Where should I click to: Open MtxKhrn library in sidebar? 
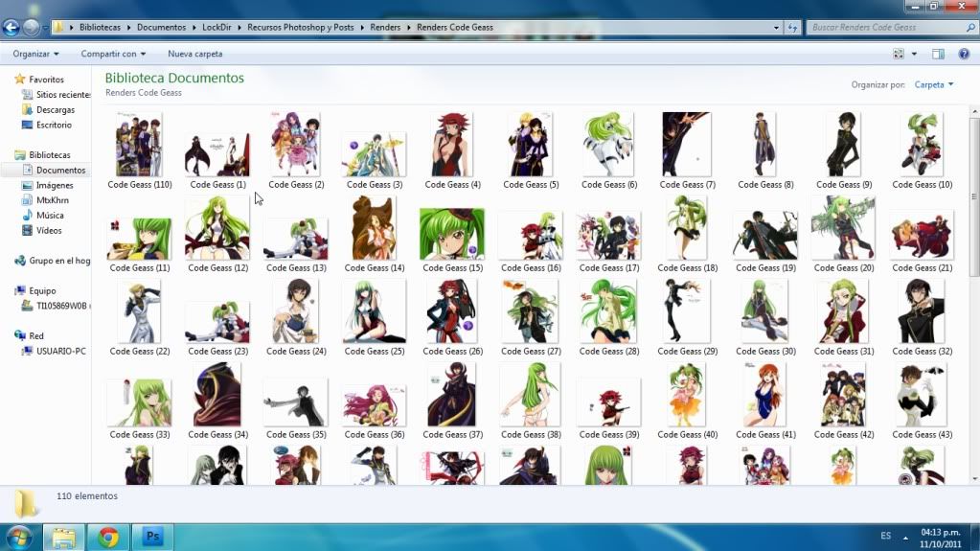[x=46, y=200]
